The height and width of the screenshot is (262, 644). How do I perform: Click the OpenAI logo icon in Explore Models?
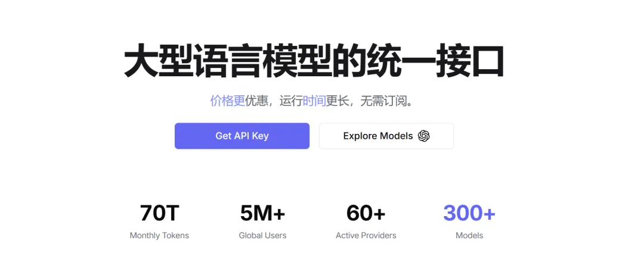(424, 136)
